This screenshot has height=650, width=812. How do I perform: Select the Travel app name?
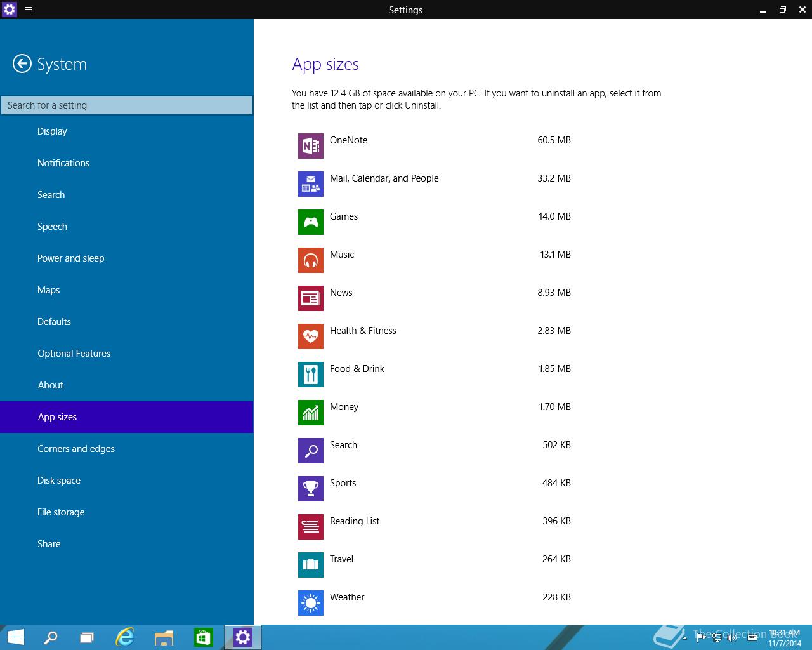(341, 559)
